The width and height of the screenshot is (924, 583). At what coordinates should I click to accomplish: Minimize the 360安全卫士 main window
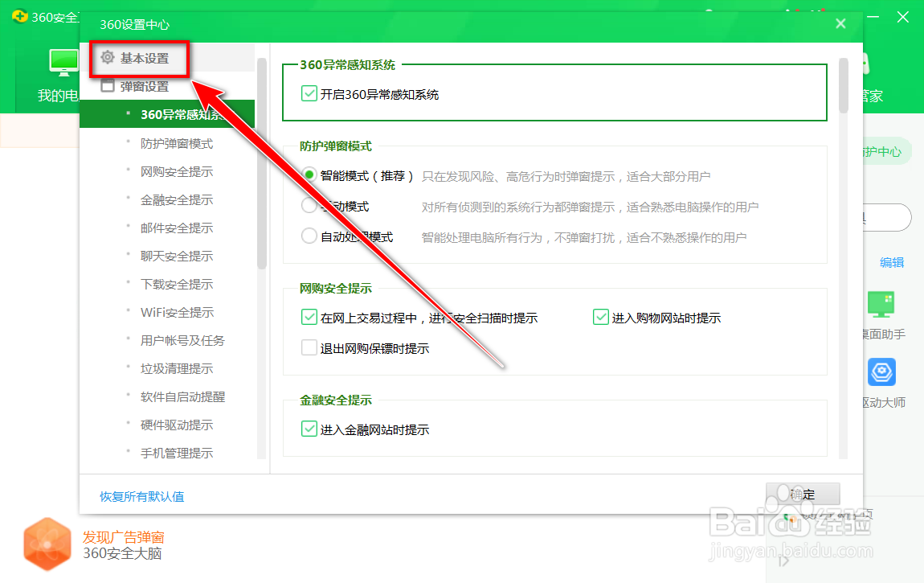pyautogui.click(x=873, y=17)
